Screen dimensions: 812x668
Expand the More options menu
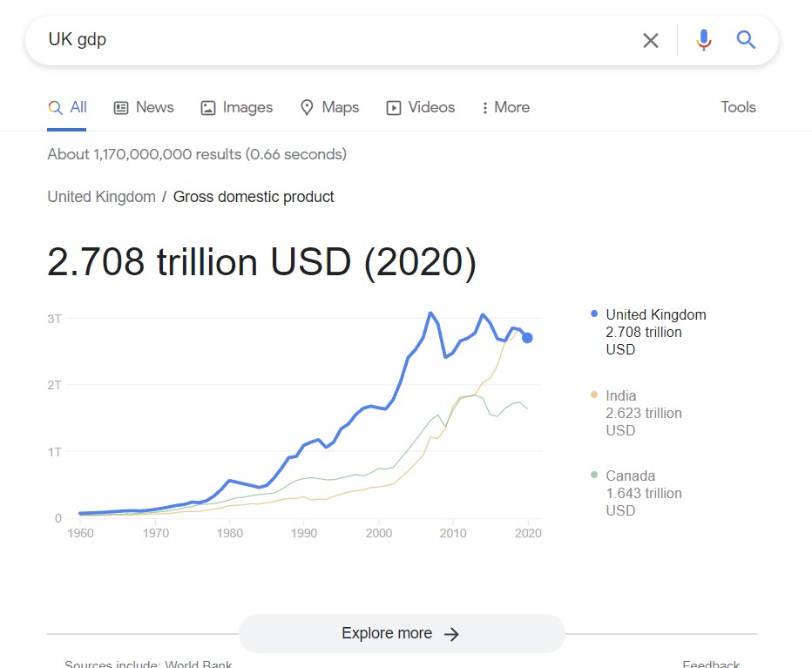505,107
